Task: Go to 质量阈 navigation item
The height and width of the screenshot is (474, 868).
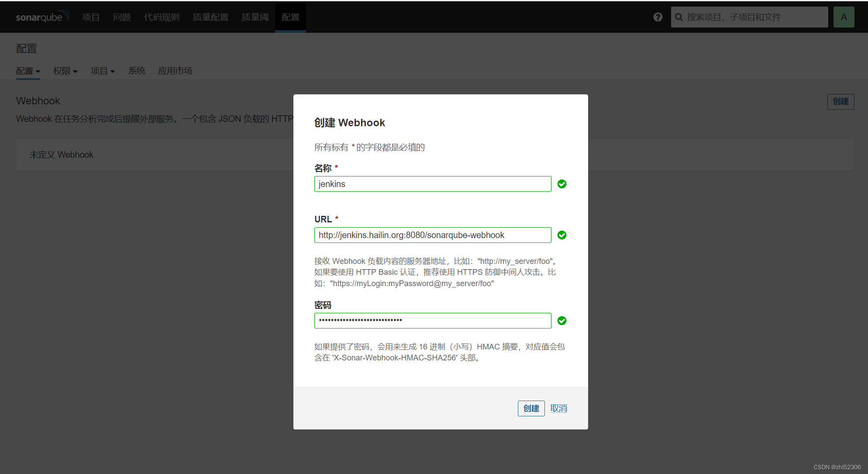Action: point(255,17)
